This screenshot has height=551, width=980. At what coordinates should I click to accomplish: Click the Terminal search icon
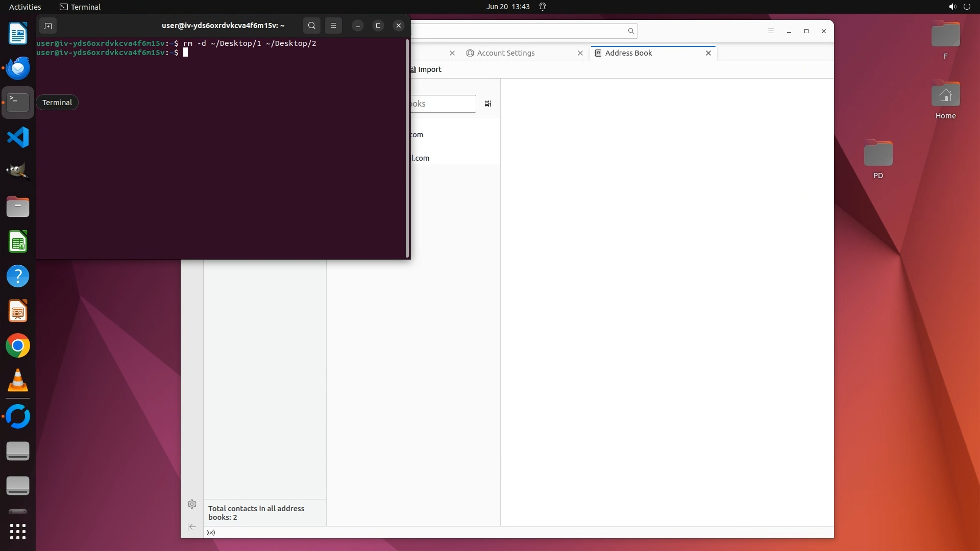pos(312,26)
